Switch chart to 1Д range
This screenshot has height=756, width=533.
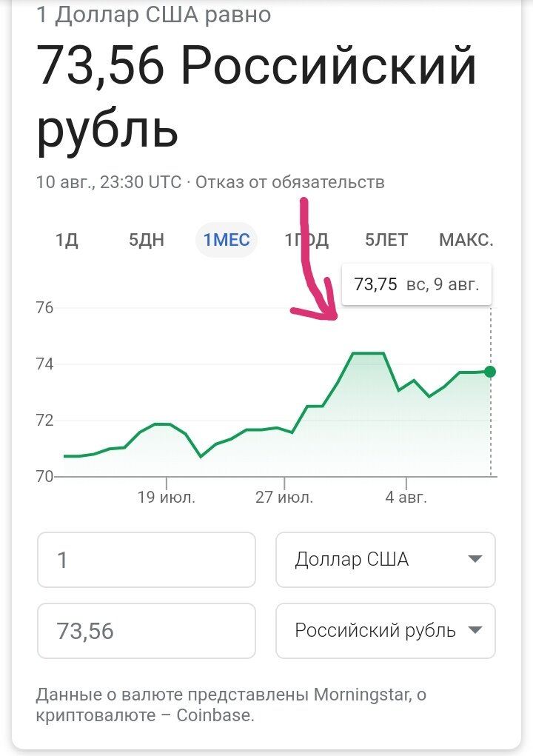tap(67, 241)
